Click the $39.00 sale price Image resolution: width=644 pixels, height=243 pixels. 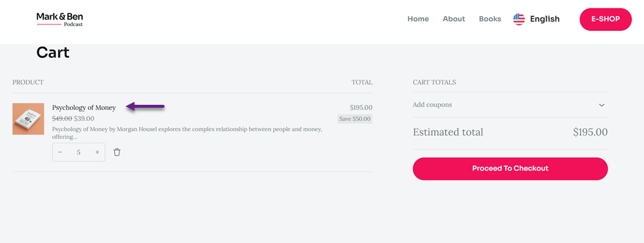[x=84, y=119]
